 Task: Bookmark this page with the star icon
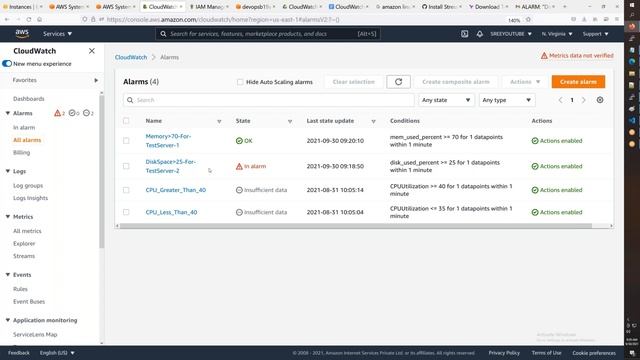tap(528, 19)
